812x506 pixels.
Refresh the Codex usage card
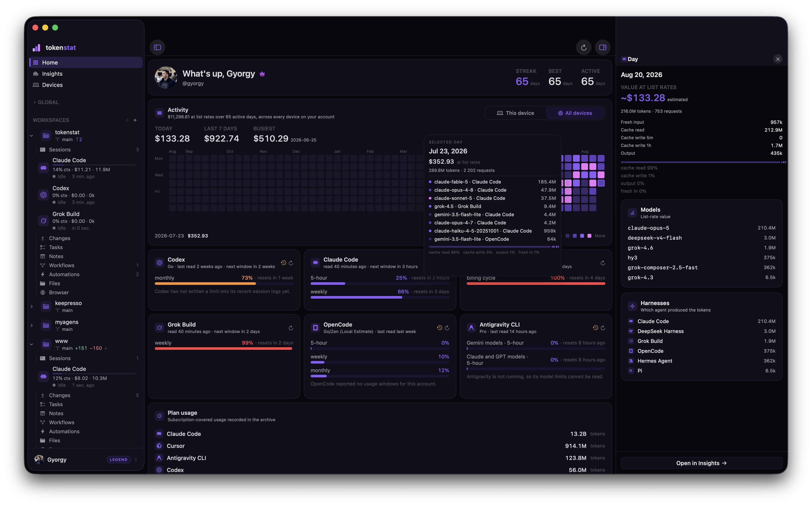291,263
